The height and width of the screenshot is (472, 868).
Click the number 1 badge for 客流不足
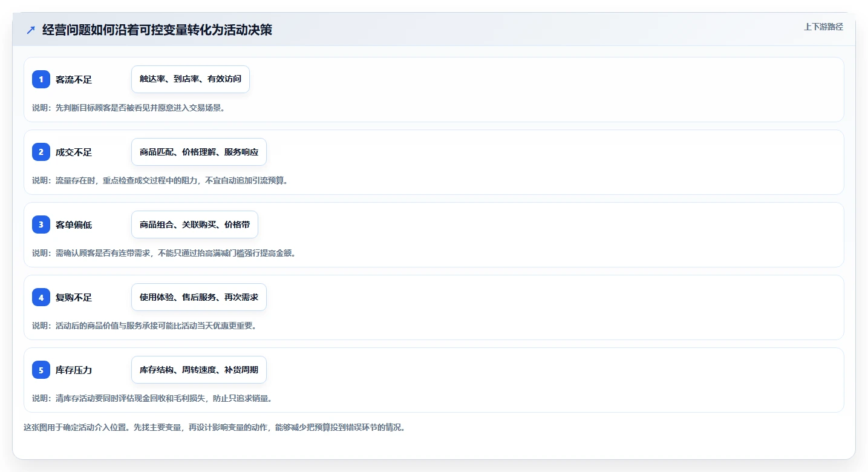pos(41,79)
